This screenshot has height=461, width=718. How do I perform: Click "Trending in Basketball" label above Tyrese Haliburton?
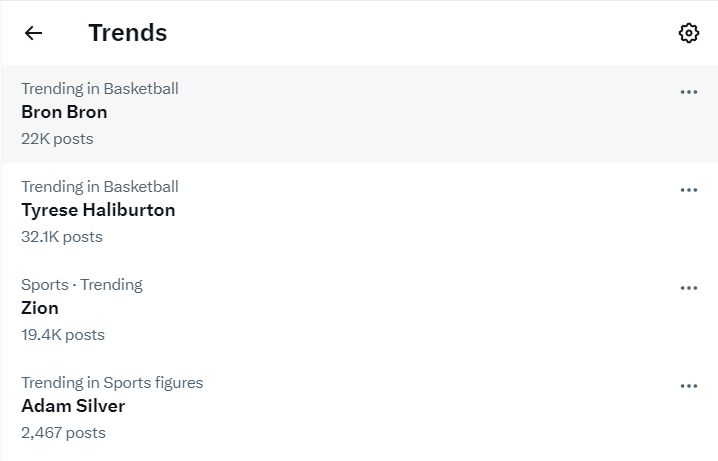[x=100, y=186]
